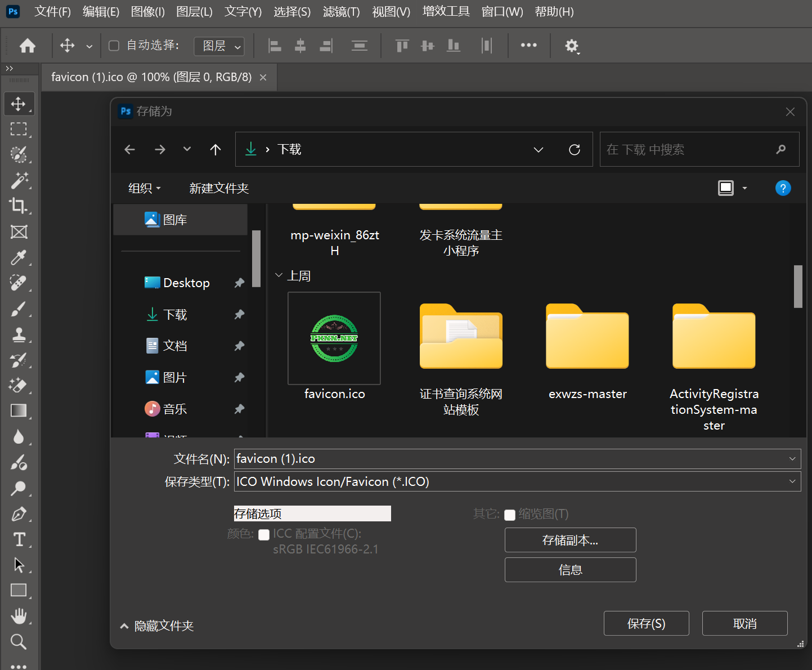Collapse the 上周 file group
The image size is (812, 670).
[279, 275]
